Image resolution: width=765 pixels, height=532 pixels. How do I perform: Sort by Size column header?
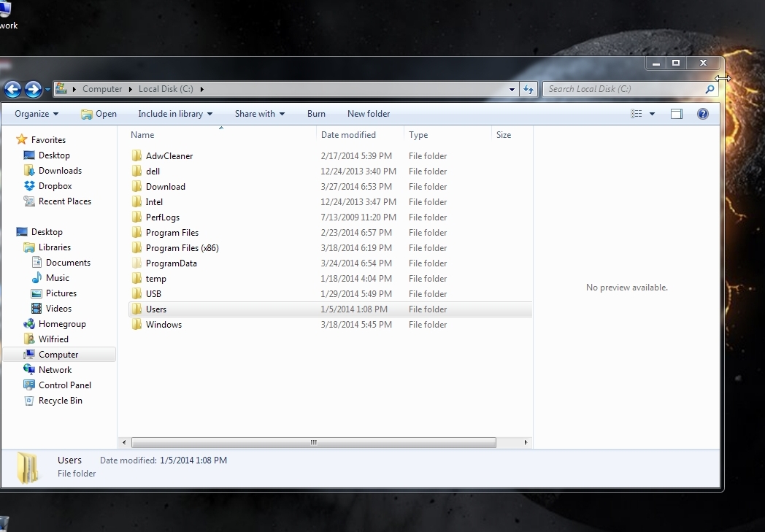[x=504, y=134]
